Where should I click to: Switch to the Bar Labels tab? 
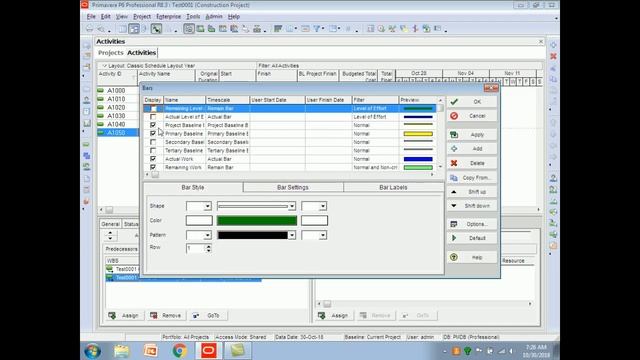coord(393,187)
